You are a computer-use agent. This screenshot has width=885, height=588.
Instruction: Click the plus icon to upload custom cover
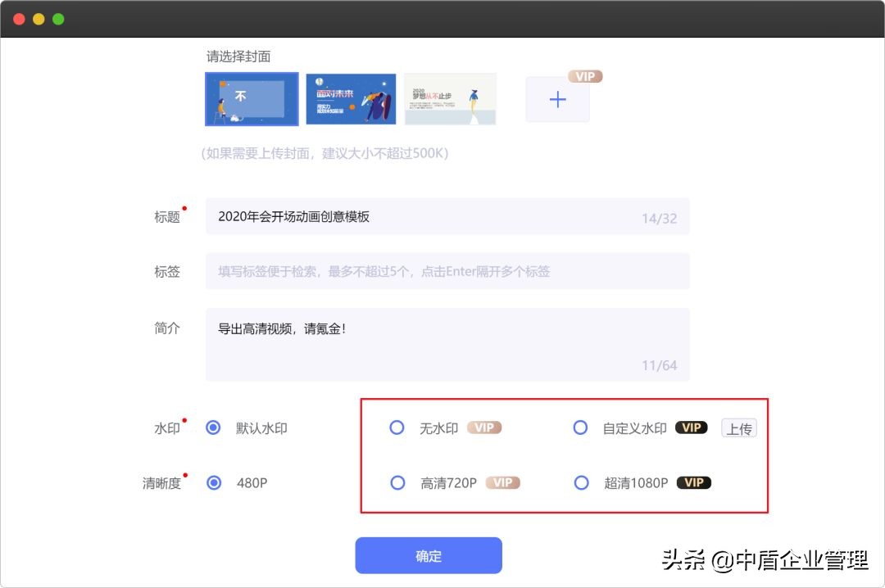pyautogui.click(x=557, y=99)
